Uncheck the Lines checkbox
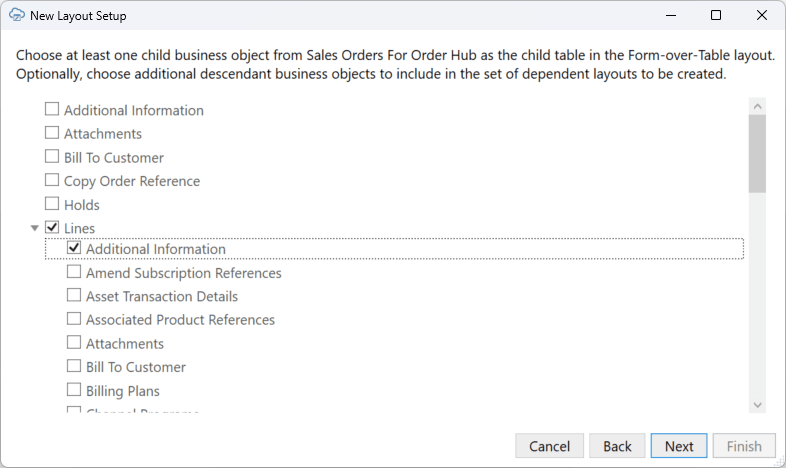This screenshot has height=468, width=786. click(x=52, y=228)
